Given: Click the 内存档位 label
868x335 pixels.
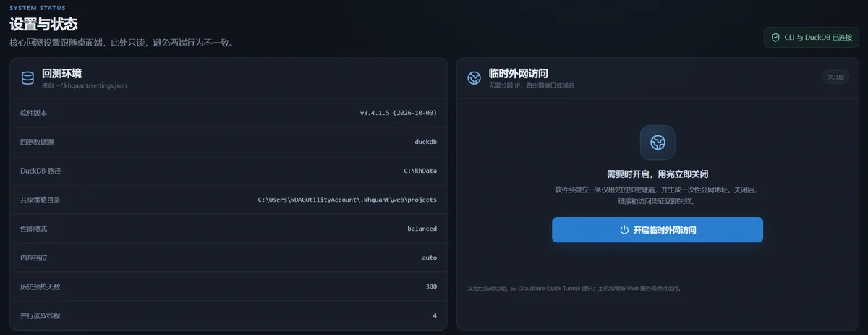Looking at the screenshot, I should [x=33, y=258].
